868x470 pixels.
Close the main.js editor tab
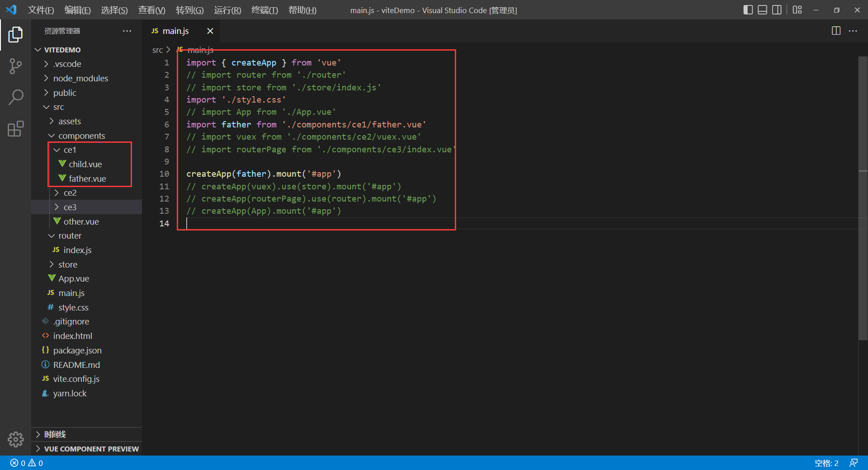tap(210, 31)
